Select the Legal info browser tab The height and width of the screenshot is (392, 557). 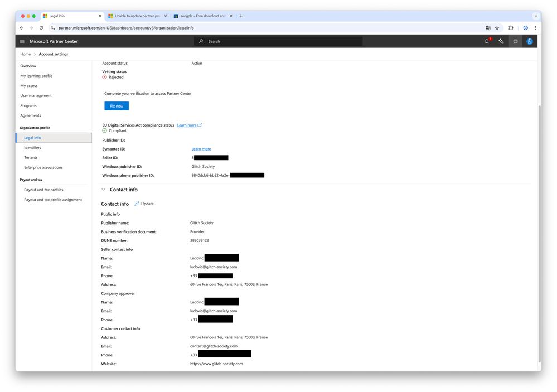tap(72, 16)
